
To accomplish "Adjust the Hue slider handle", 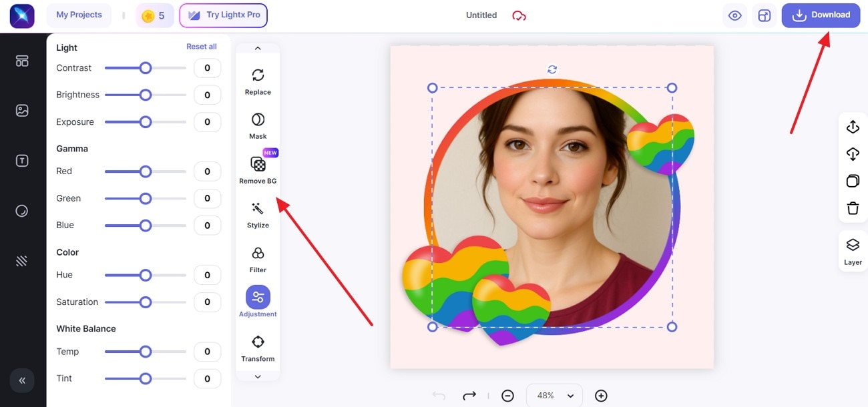I will pyautogui.click(x=145, y=275).
